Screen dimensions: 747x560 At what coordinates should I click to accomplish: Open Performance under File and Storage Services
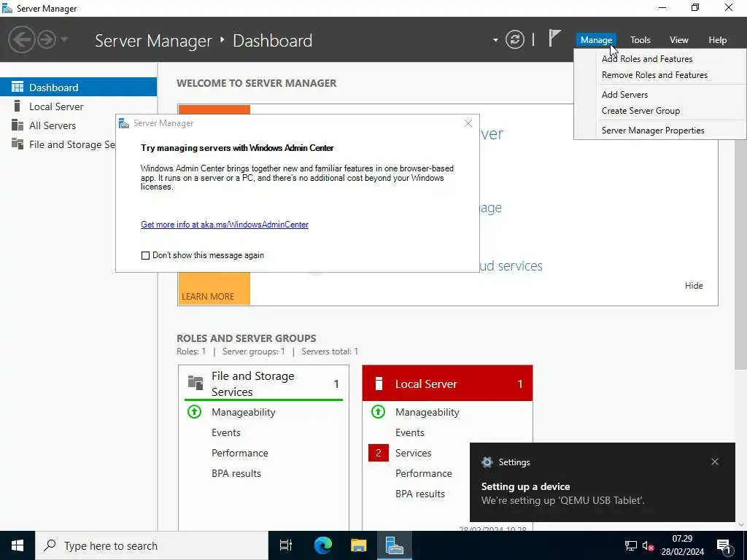coord(239,453)
